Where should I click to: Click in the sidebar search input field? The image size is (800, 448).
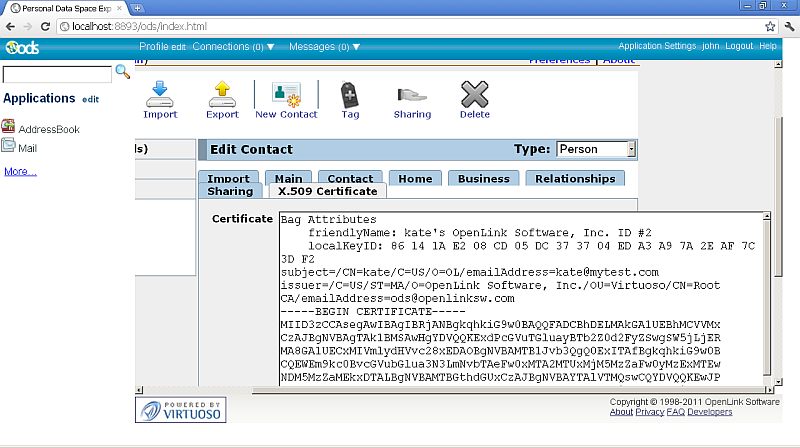coord(57,75)
